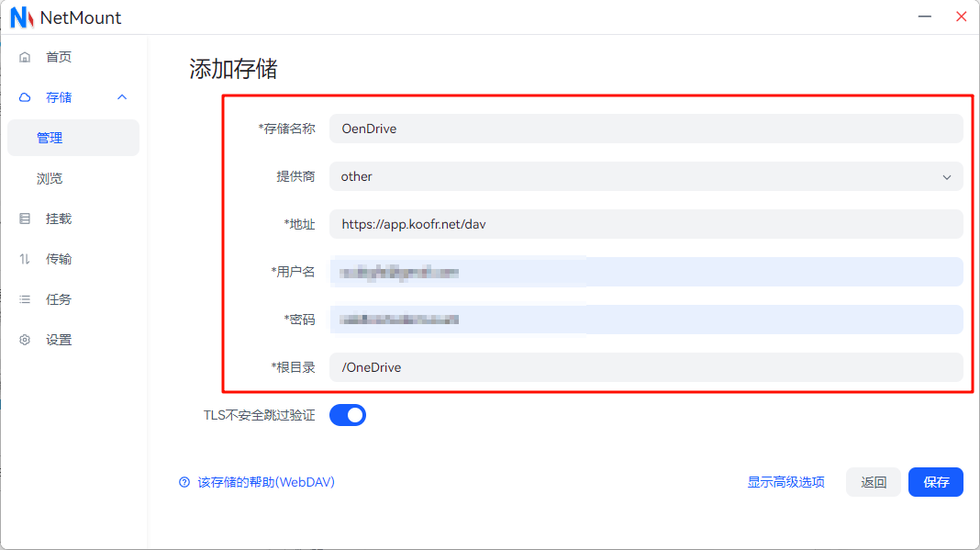Click the 提供商 label
Viewport: 980px width, 550px height.
tap(295, 176)
